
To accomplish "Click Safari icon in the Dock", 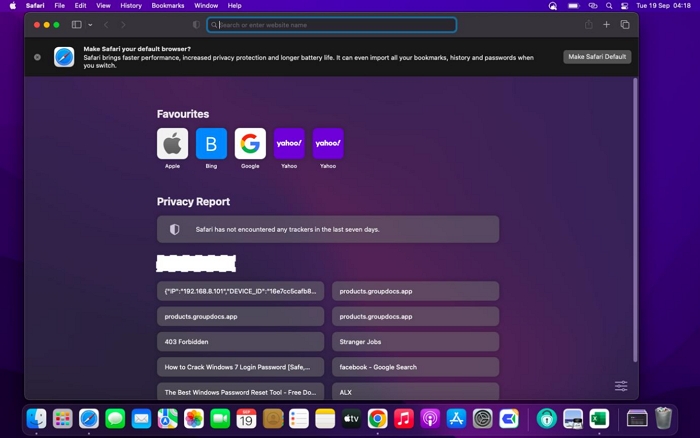I will (89, 419).
